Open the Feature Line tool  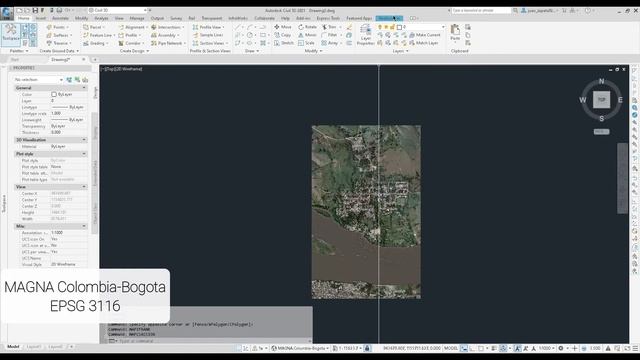[98, 35]
